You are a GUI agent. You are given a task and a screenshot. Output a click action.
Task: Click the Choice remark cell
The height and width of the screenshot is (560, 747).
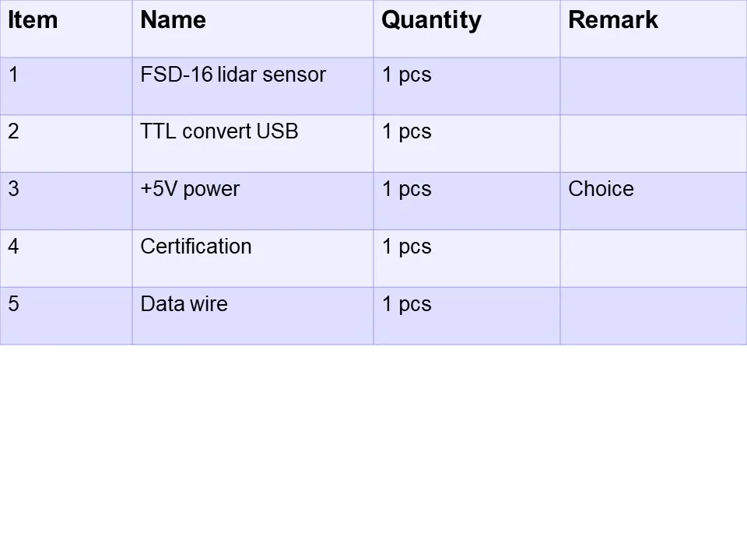[x=654, y=201]
